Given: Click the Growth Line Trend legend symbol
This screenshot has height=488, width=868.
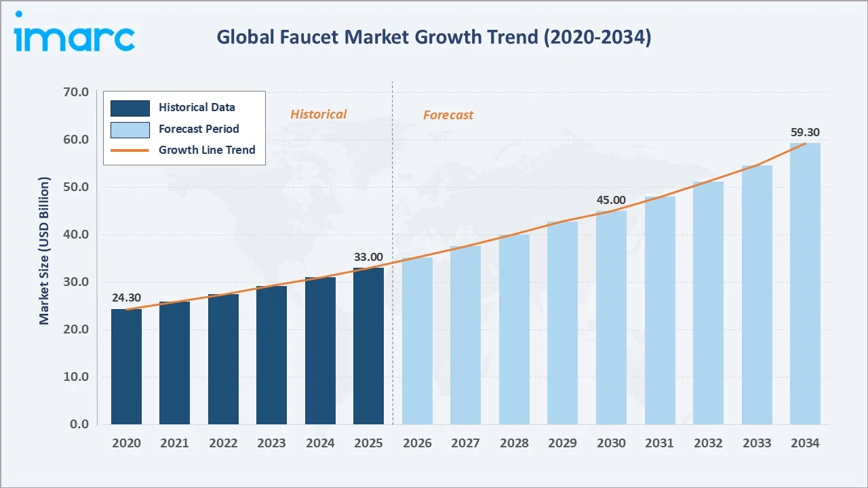Looking at the screenshot, I should point(130,150).
